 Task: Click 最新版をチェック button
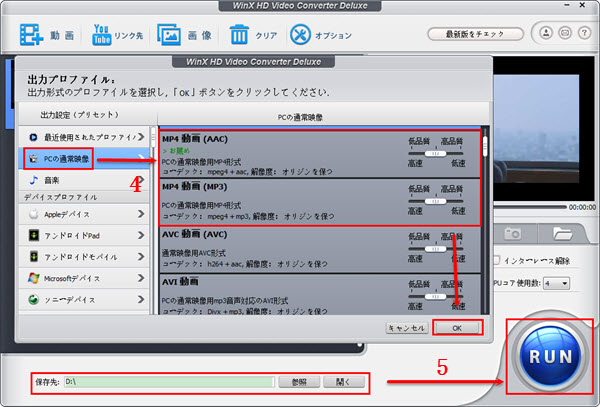pyautogui.click(x=475, y=34)
